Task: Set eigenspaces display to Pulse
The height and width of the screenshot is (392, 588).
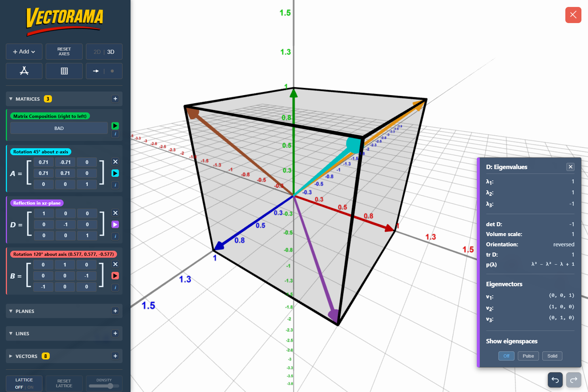Action: point(528,356)
